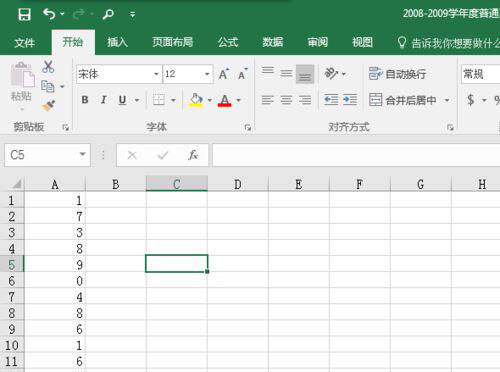Viewport: 500px width, 372px height.
Task: Switch to the 开始 ribbon tab
Action: (x=73, y=42)
